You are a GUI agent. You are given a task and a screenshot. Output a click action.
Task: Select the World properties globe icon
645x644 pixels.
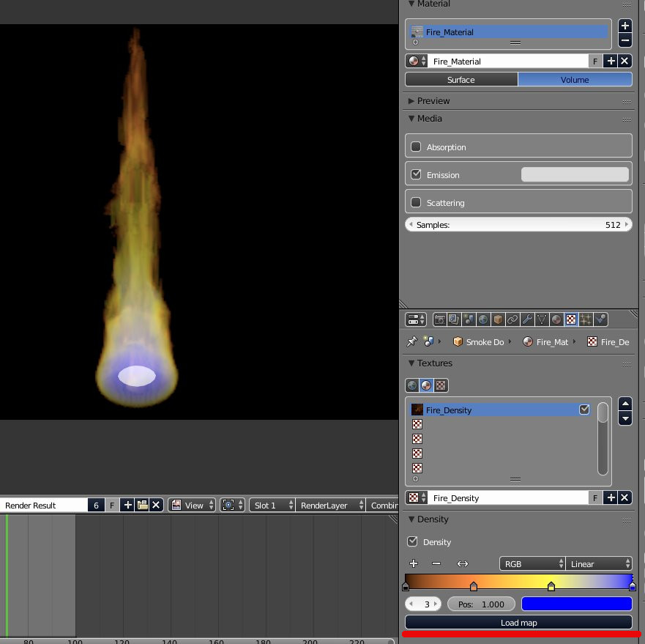pos(483,319)
